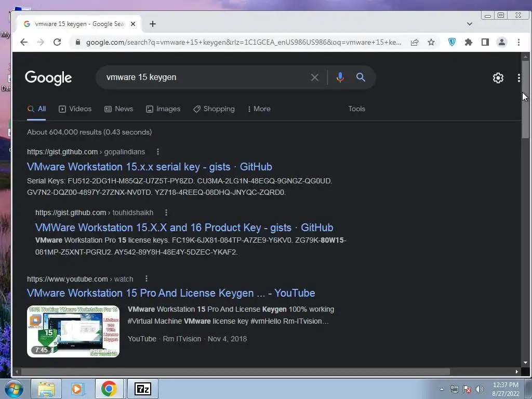This screenshot has height=399, width=532.
Task: Click the padlock site info icon
Action: [78, 42]
